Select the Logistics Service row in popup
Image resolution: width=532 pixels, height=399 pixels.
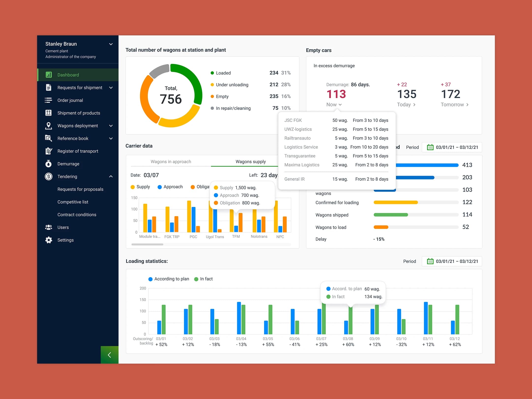[336, 147]
